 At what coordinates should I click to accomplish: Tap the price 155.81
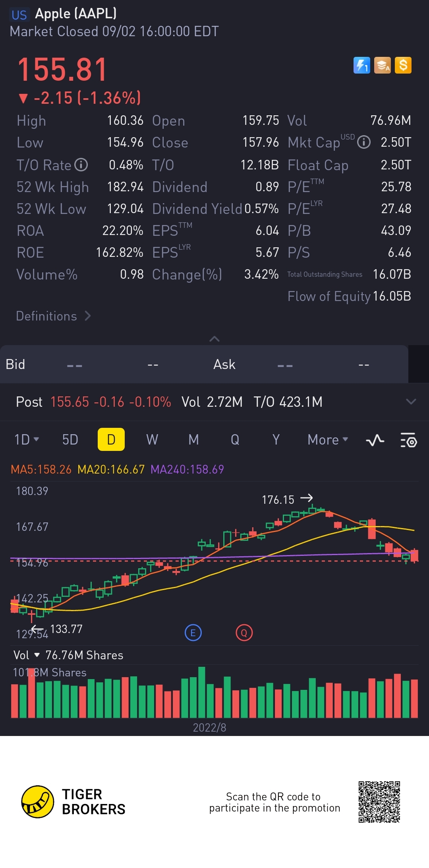pos(63,70)
